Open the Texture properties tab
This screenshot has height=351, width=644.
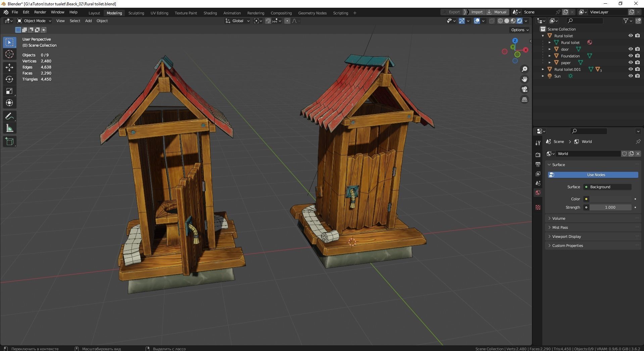pyautogui.click(x=538, y=207)
